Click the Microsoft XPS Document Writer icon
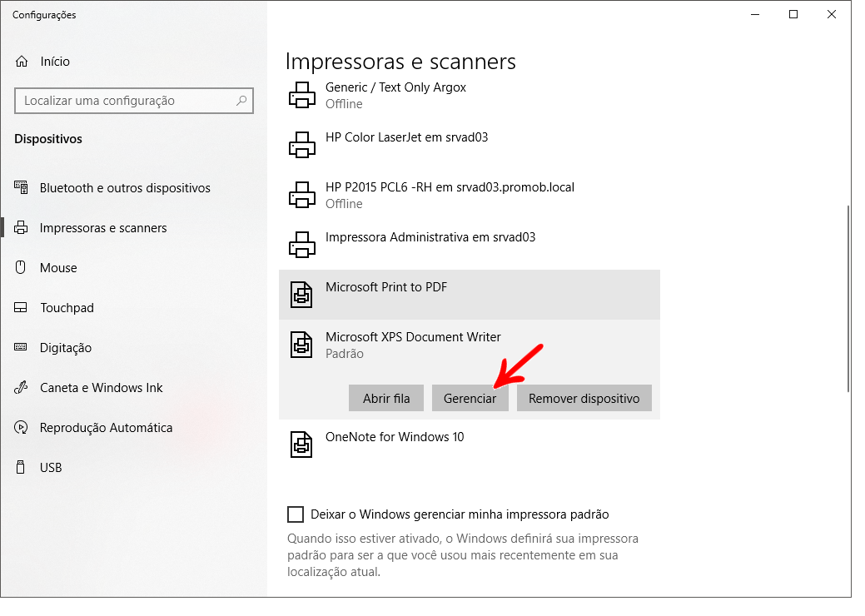Image resolution: width=865 pixels, height=616 pixels. (301, 345)
